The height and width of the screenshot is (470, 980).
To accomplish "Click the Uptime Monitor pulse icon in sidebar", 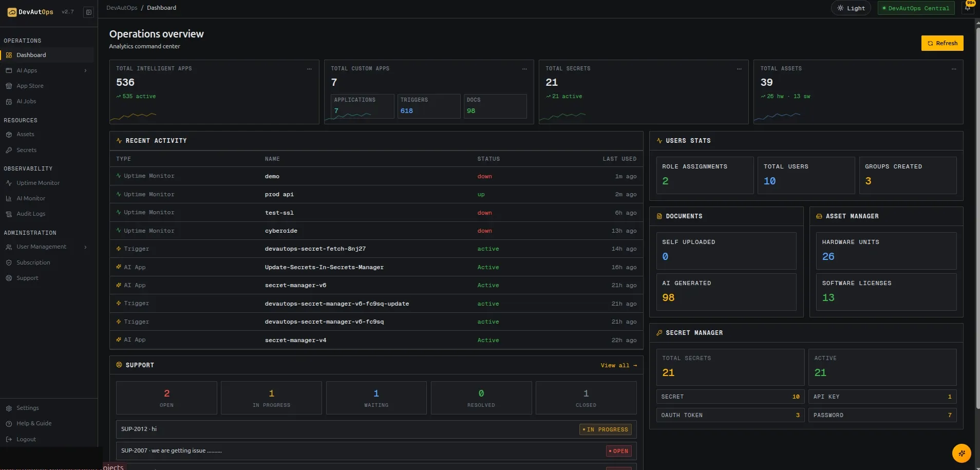I will tap(9, 183).
